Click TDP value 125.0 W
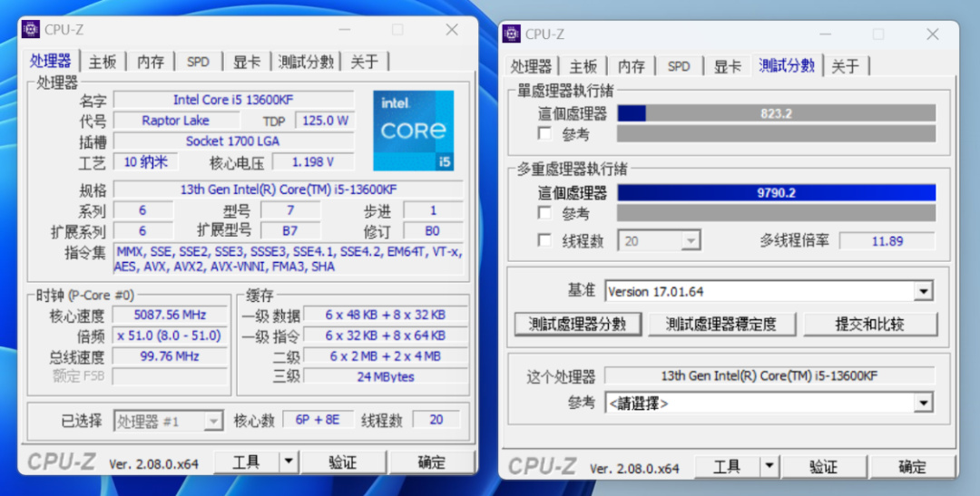This screenshot has width=980, height=496. click(x=325, y=121)
